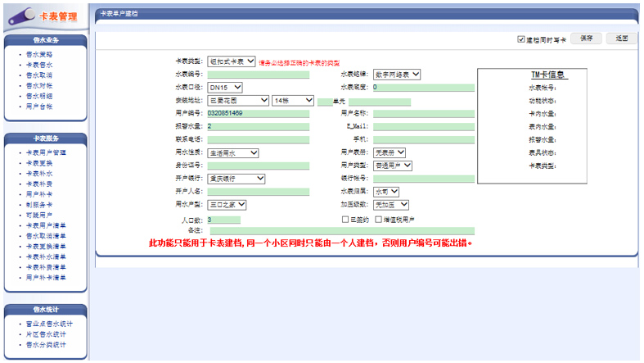Image resolution: width=644 pixels, height=363 pixels.
Task: Expand the 14栋 building dropdown
Action: coord(293,100)
